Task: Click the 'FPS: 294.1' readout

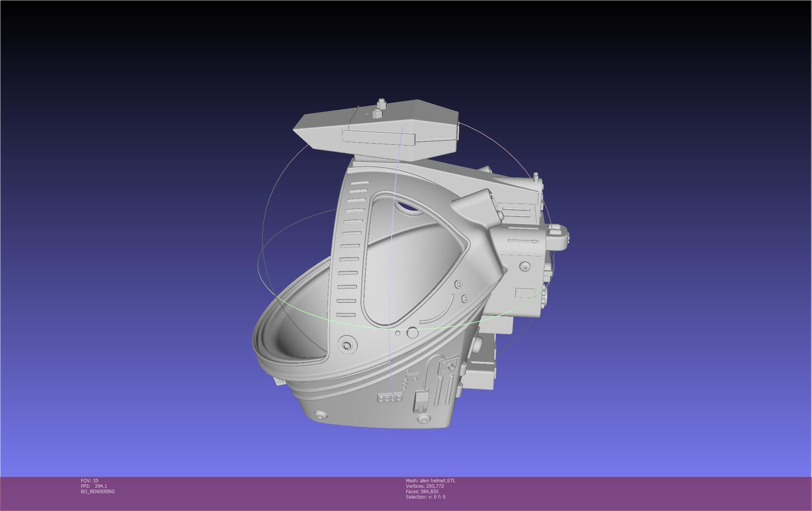Action: click(x=94, y=486)
